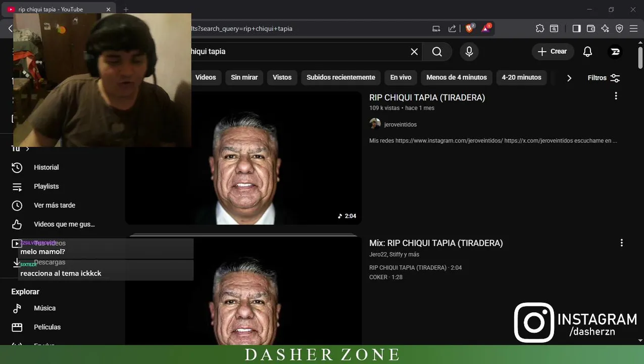Click the jeroveintidos channel name
This screenshot has height=364, width=644.
tap(400, 124)
